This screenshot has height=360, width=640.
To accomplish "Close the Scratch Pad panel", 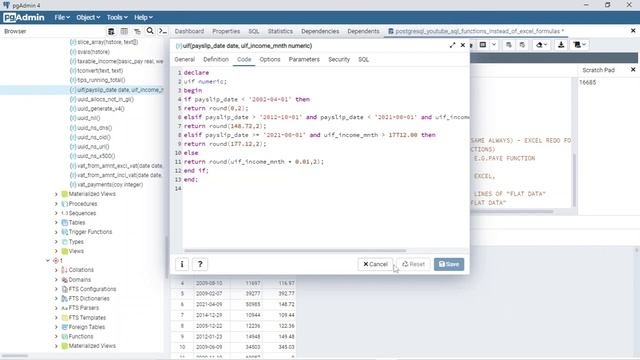I will click(x=633, y=70).
